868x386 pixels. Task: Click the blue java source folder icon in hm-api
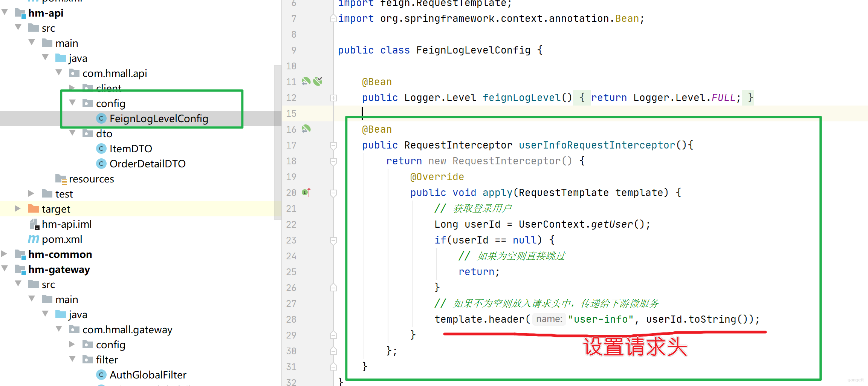click(x=61, y=58)
